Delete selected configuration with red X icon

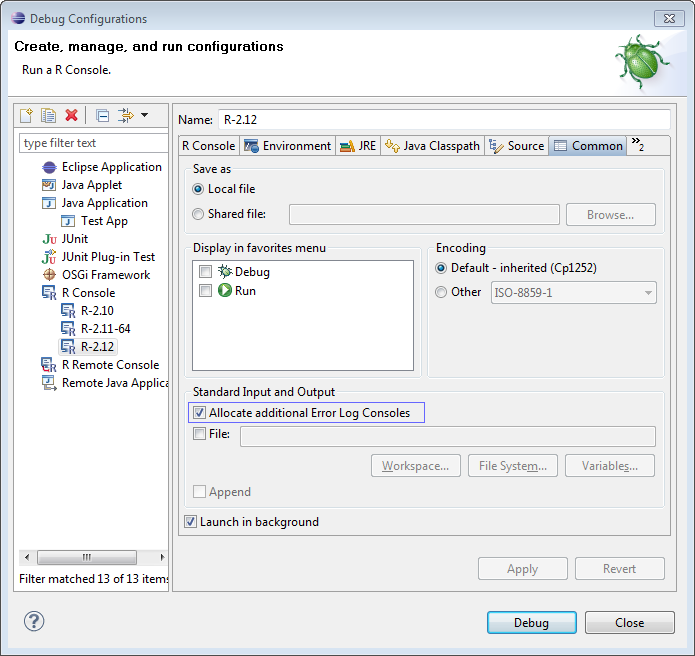(x=71, y=115)
